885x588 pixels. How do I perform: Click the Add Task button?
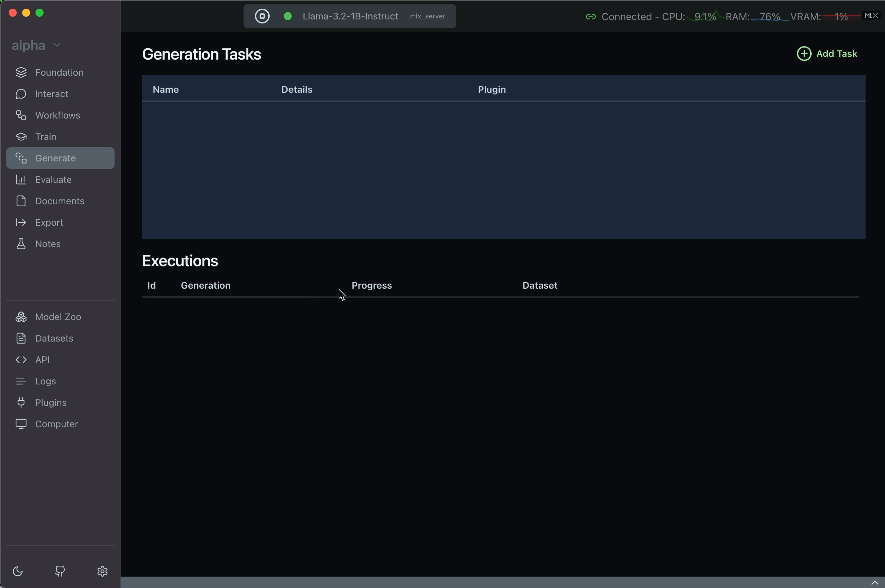click(836, 54)
